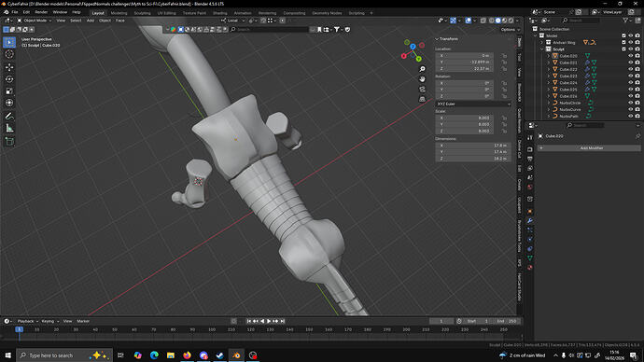Open Firefox from the Windows taskbar
Screen dimensions: 644x362
click(187, 355)
